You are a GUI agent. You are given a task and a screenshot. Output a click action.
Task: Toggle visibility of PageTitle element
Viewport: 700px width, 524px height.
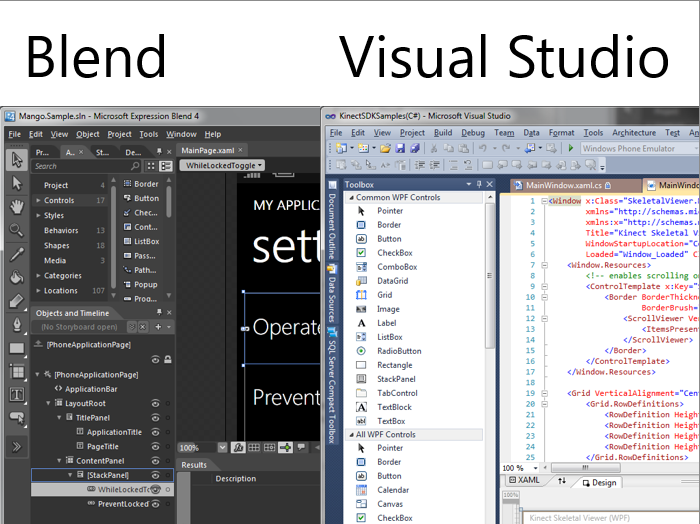click(x=155, y=446)
